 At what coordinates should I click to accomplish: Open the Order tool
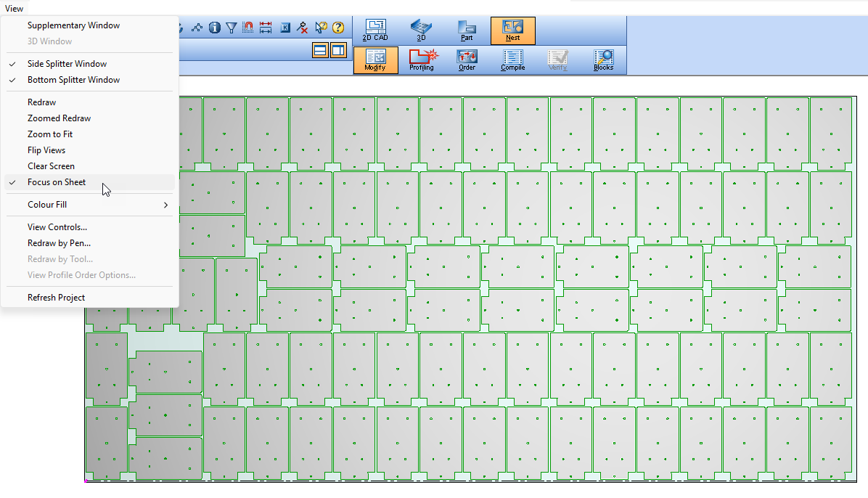tap(467, 60)
